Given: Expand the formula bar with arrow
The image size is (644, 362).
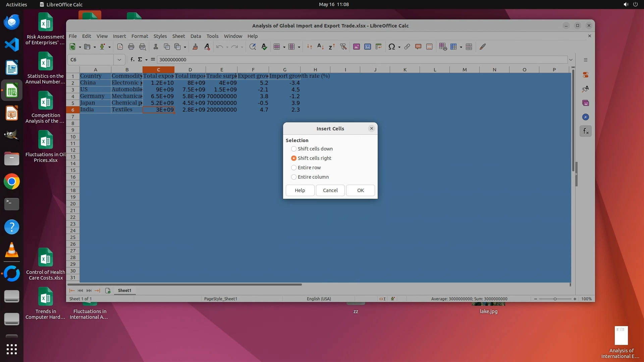Looking at the screenshot, I should [x=571, y=60].
